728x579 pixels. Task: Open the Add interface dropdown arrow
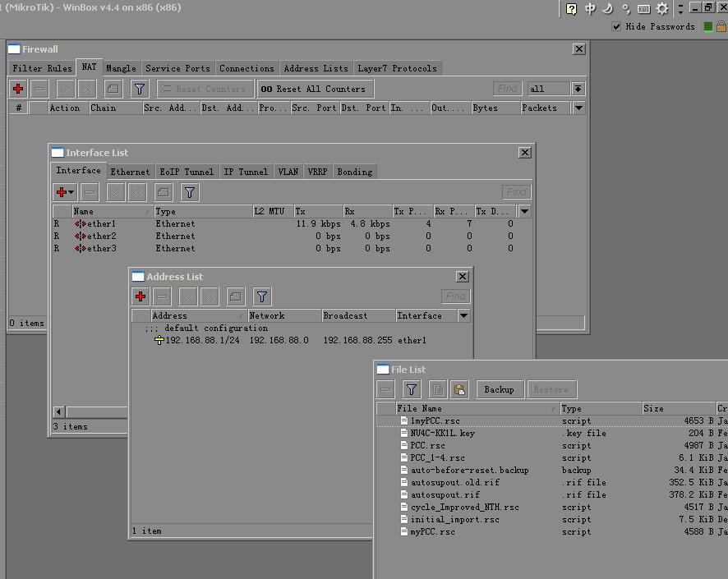pos(71,192)
